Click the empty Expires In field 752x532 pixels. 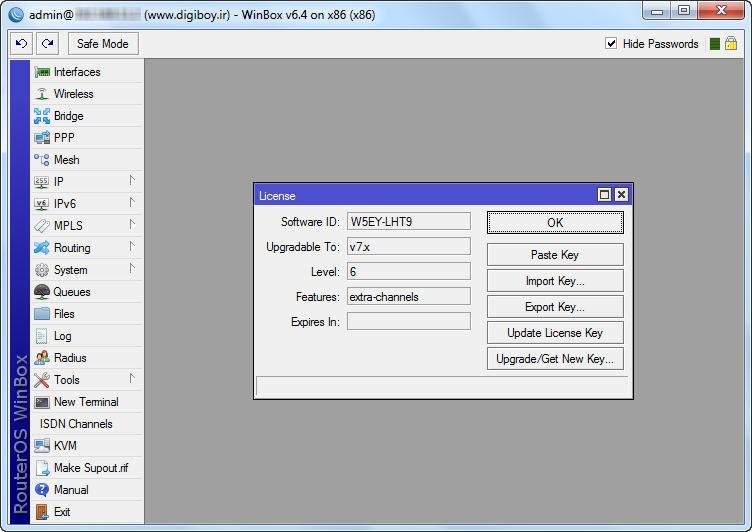click(409, 321)
